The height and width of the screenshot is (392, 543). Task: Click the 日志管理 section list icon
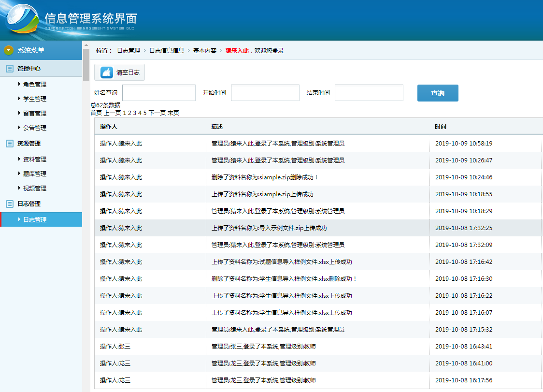coord(10,204)
